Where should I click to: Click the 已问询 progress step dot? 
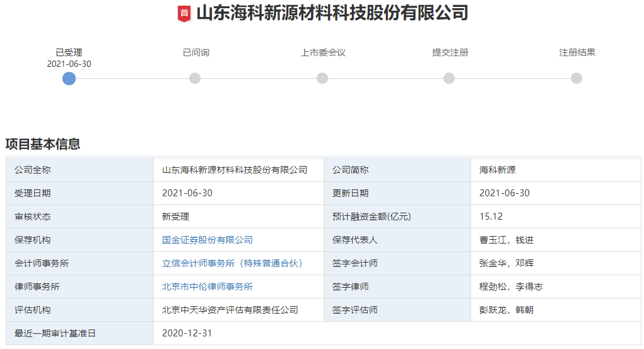[x=195, y=78]
